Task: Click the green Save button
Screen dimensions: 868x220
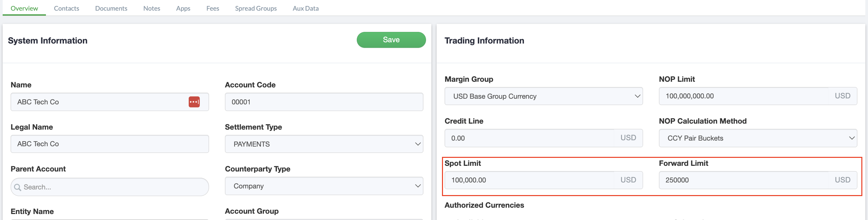Action: 391,40
